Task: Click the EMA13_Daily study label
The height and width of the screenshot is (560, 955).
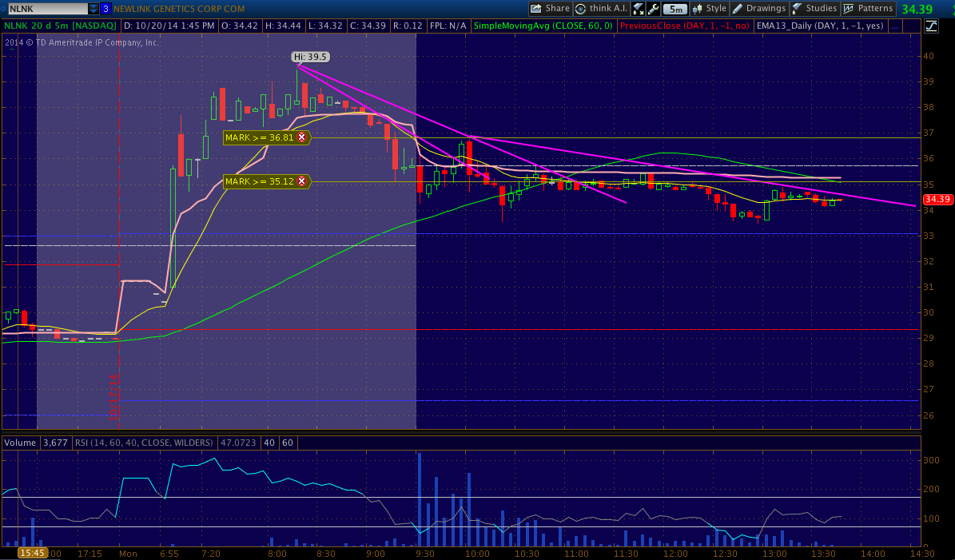Action: 821,26
